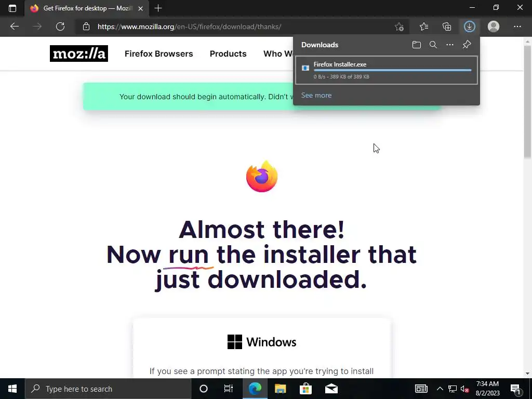Open File Explorer from taskbar
Screen dimensions: 532x399
(280, 389)
